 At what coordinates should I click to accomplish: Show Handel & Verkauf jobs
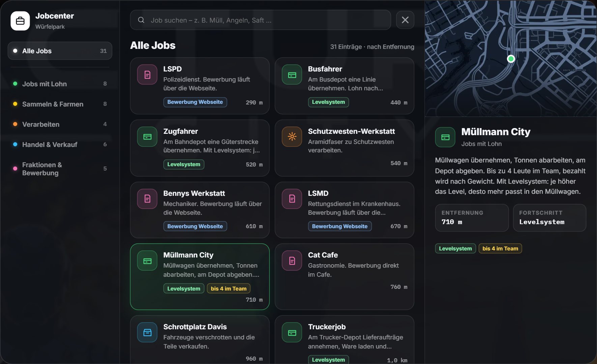[x=60, y=145]
